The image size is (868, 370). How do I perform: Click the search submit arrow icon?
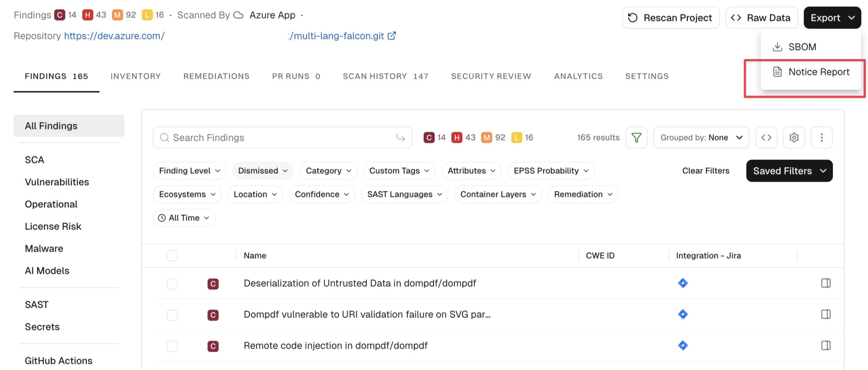pyautogui.click(x=400, y=138)
